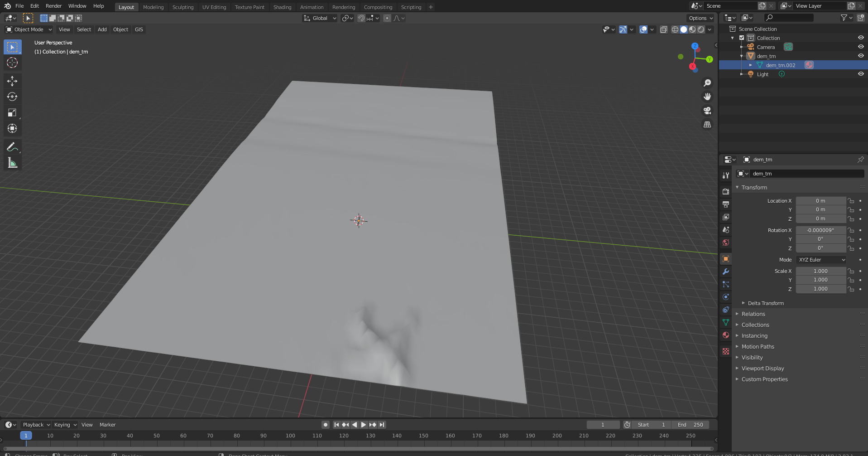Hide the Light object in the outliner
The height and width of the screenshot is (456, 868).
point(861,74)
